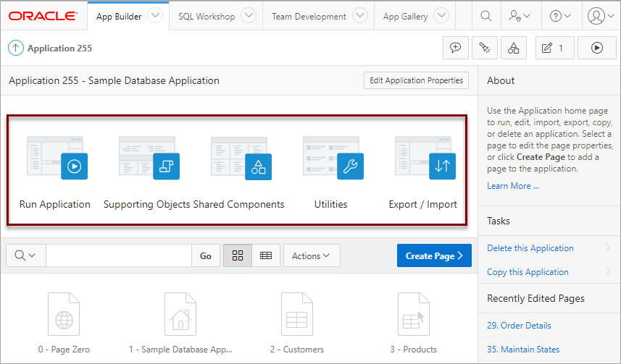Image resolution: width=621 pixels, height=364 pixels.
Task: Open recently edited 29. Order Details
Action: [x=519, y=325]
